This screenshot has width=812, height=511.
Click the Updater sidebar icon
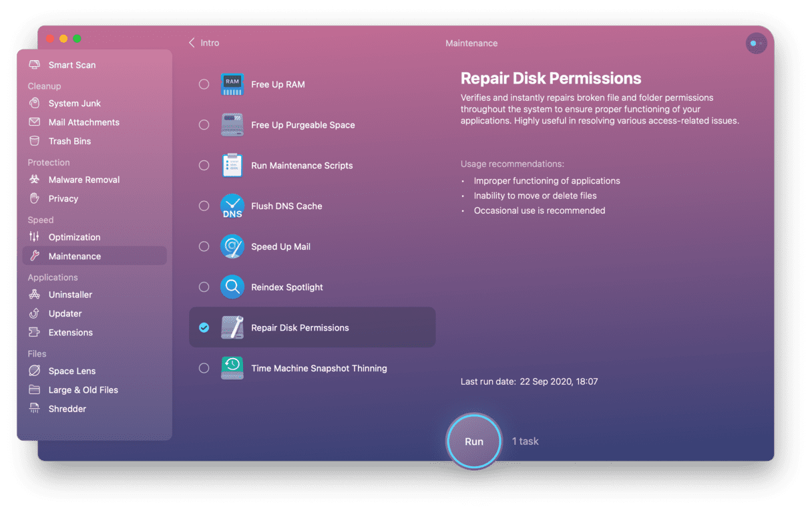[x=35, y=313]
